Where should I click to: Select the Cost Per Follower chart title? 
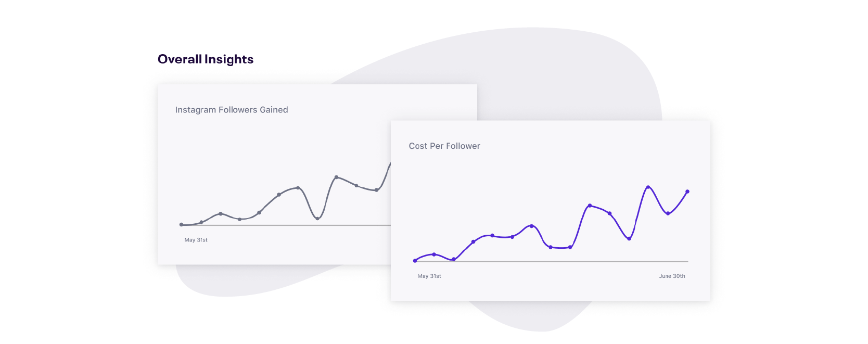point(444,146)
